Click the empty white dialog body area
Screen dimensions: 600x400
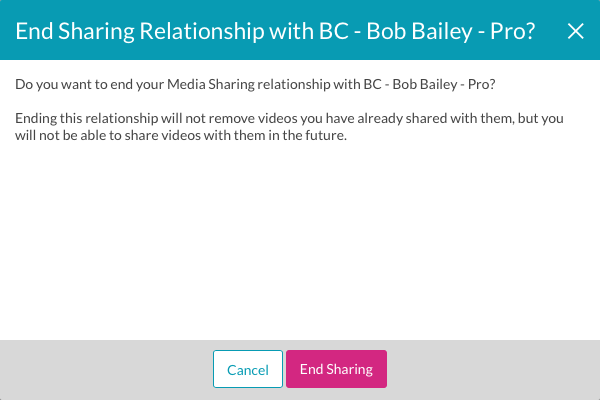300,241
